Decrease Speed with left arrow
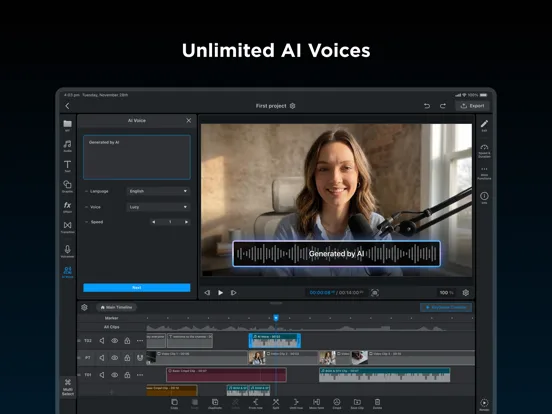 tap(153, 222)
